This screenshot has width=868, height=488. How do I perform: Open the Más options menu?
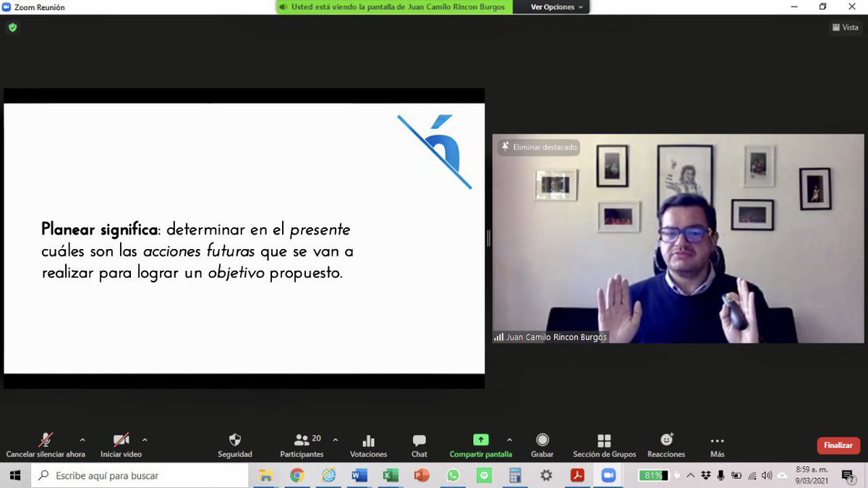click(717, 445)
